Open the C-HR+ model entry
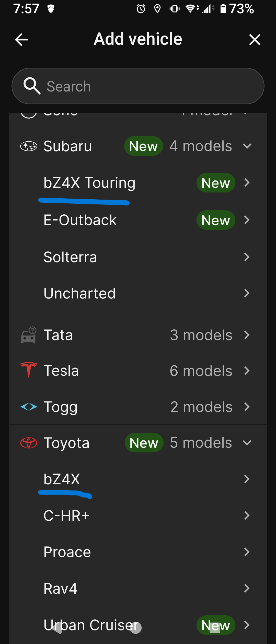Screen dimensions: 276x644 tap(138, 515)
